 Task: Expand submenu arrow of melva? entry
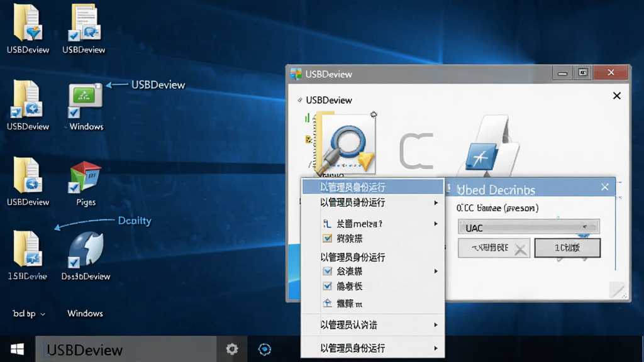pos(436,224)
